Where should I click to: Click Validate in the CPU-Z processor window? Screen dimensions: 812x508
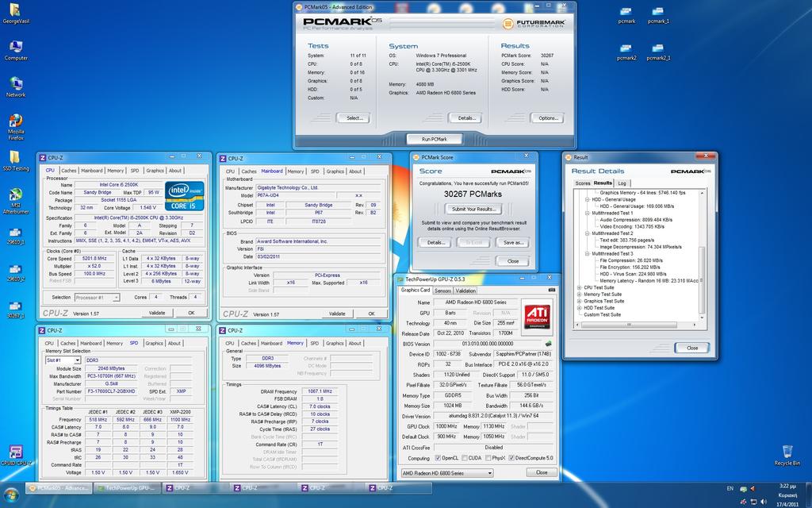[x=157, y=313]
